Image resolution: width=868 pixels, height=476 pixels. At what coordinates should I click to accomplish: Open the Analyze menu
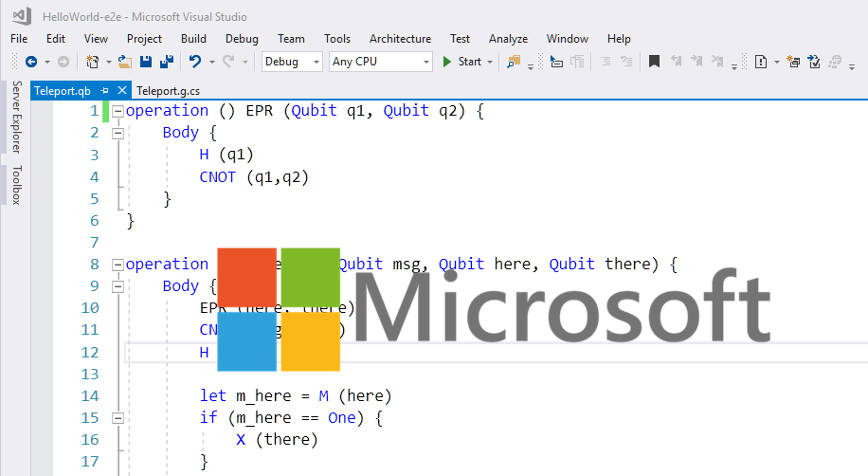pyautogui.click(x=508, y=39)
